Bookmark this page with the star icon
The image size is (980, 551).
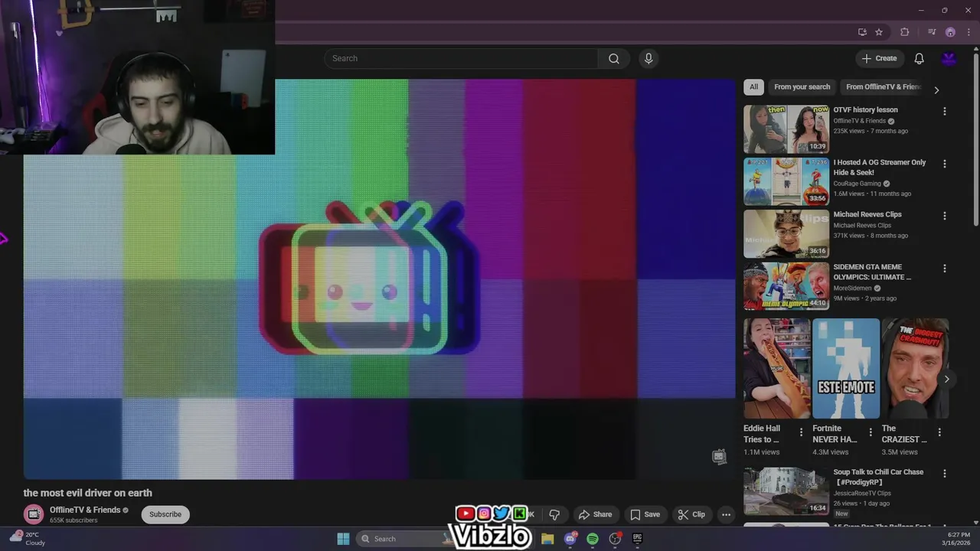[879, 32]
